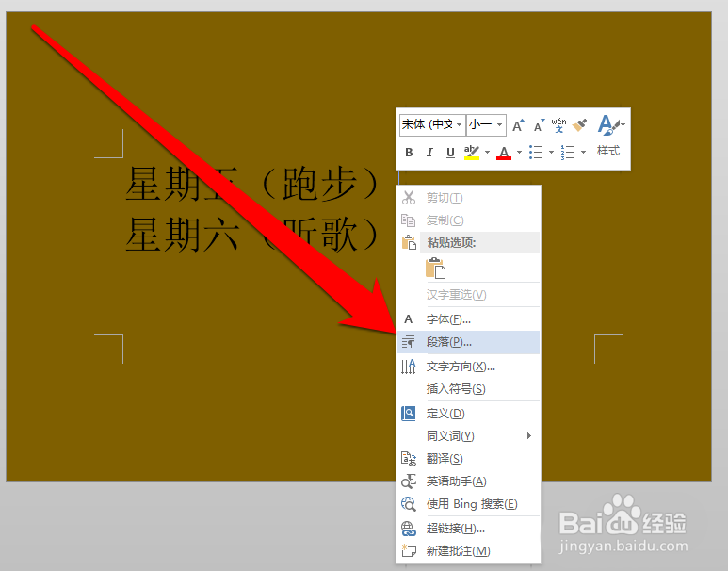Click the translate icon beside 翻译
Image resolution: width=728 pixels, height=571 pixels.
point(408,459)
